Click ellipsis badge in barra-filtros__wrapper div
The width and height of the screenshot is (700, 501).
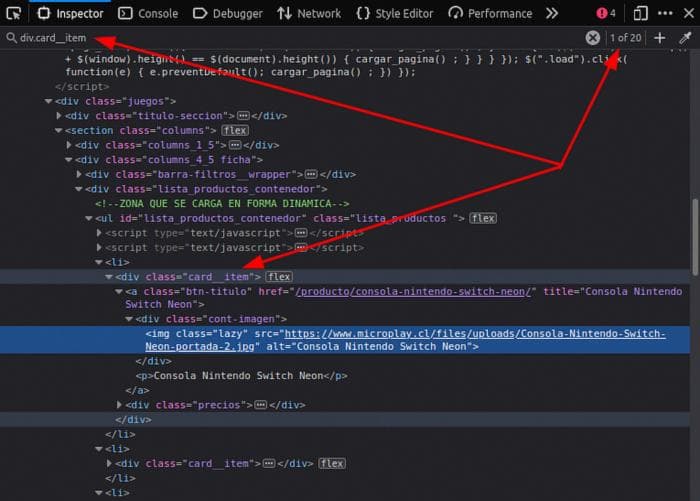(x=311, y=174)
